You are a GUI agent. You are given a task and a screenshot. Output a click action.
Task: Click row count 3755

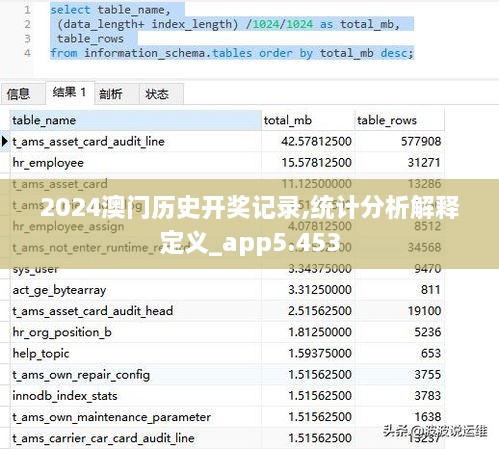click(x=428, y=375)
